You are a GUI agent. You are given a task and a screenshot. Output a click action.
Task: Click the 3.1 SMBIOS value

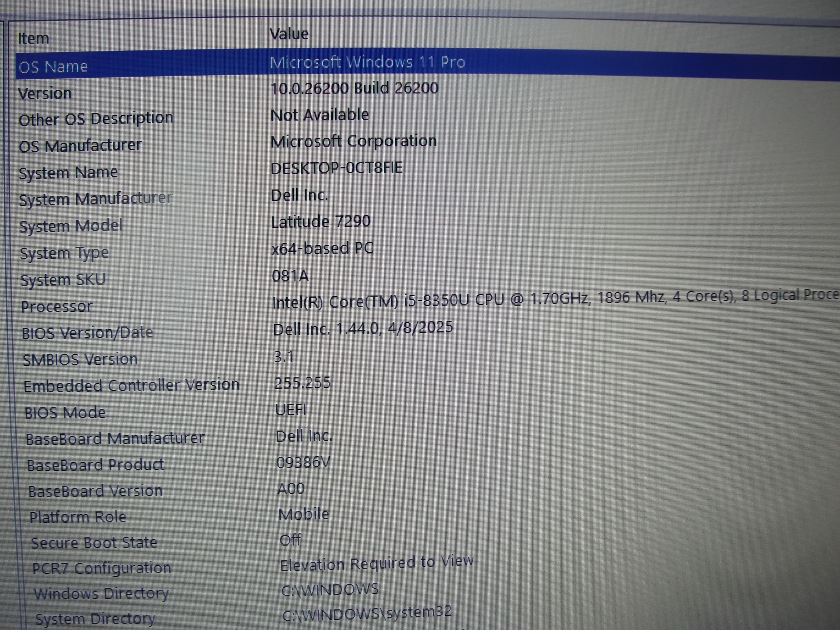[284, 357]
